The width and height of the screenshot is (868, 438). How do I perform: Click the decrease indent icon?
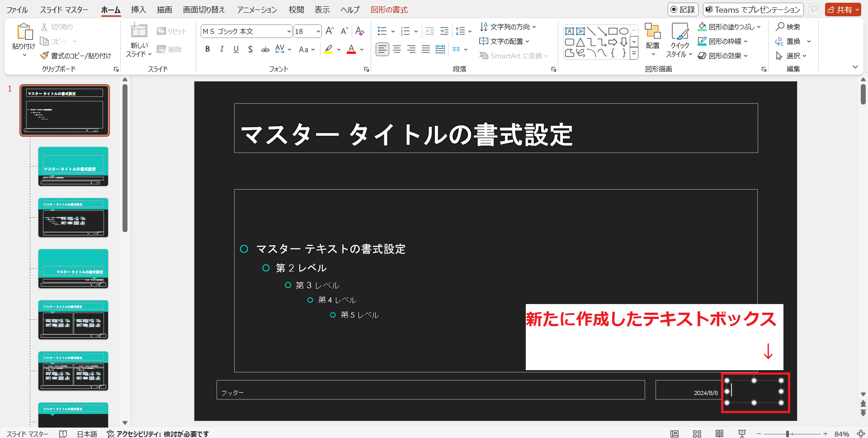(430, 31)
